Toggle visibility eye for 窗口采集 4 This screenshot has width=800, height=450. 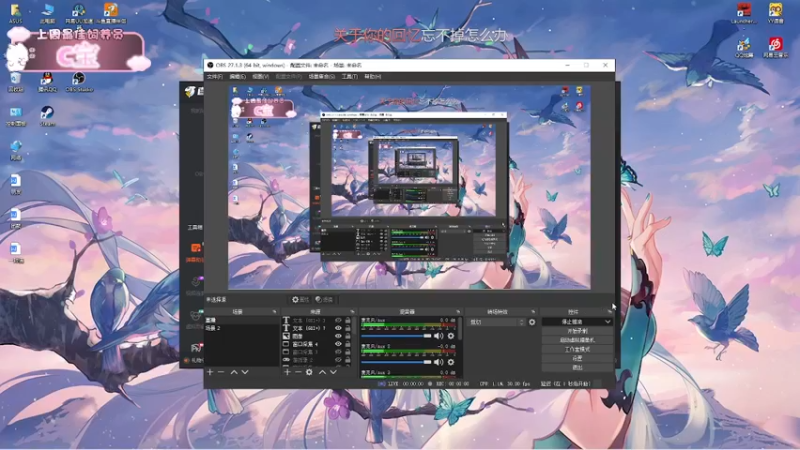(338, 344)
